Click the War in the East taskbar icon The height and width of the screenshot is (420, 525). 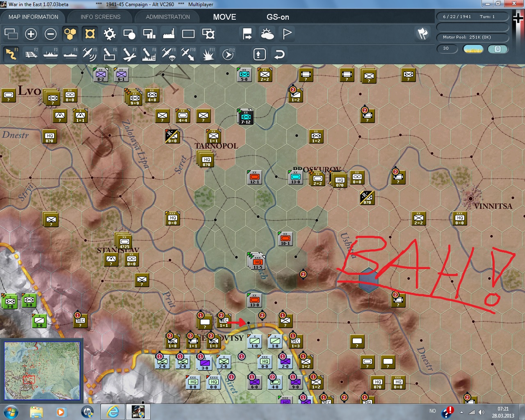click(x=138, y=412)
